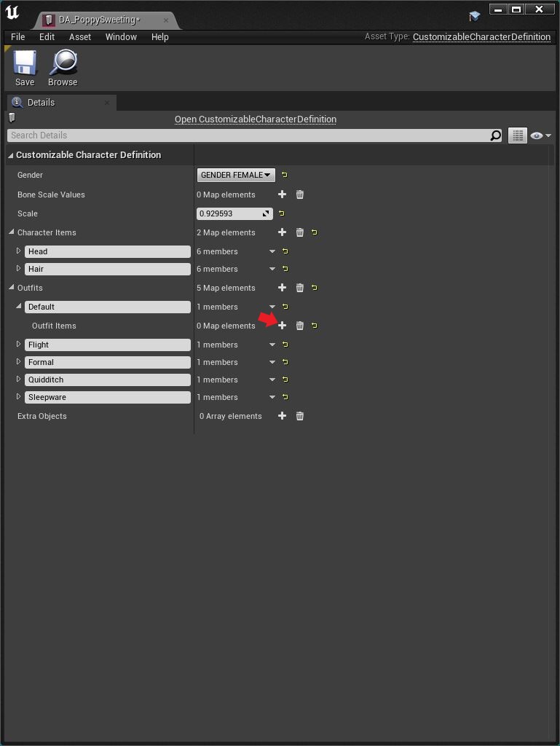Add element to Outfits map
Viewport: 560px width, 746px height.
[282, 287]
